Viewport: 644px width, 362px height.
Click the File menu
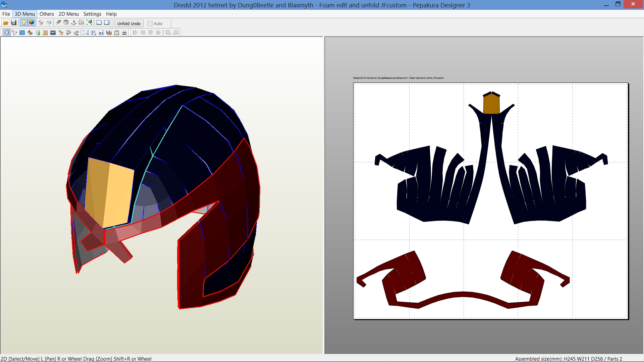(6, 14)
